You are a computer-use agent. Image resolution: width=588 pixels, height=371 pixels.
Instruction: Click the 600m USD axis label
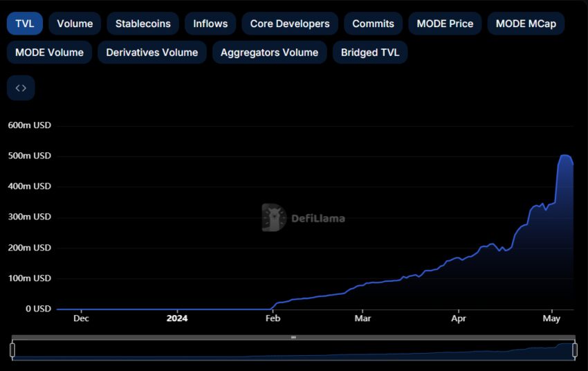[x=29, y=125]
